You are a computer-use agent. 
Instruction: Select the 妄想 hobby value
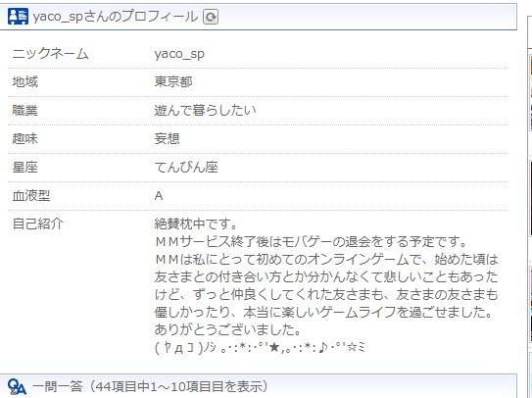pos(167,138)
